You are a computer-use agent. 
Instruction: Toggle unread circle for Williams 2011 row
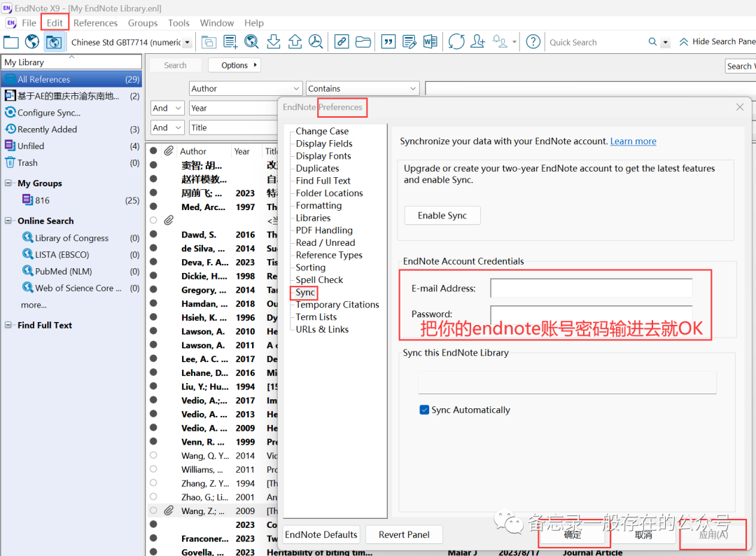click(153, 468)
